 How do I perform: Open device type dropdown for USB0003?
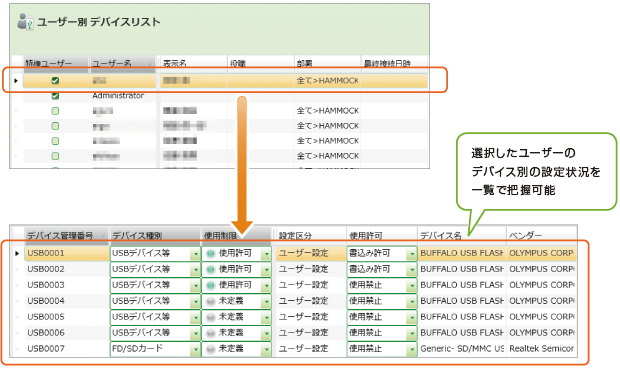coord(195,285)
